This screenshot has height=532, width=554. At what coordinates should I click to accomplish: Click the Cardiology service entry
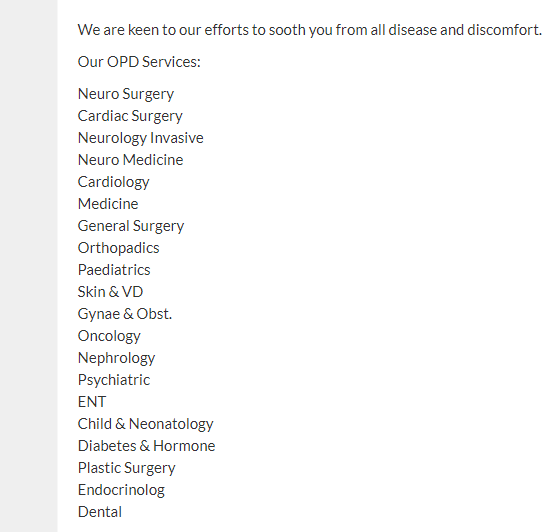113,182
